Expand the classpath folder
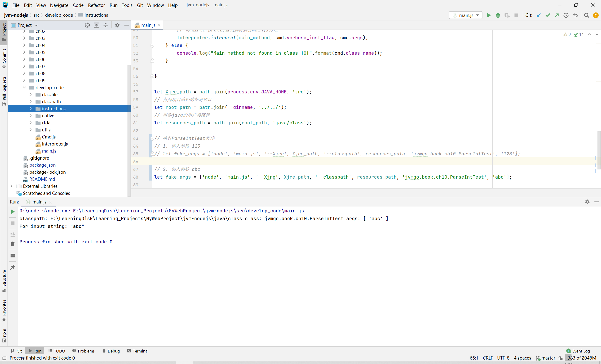 pos(31,102)
